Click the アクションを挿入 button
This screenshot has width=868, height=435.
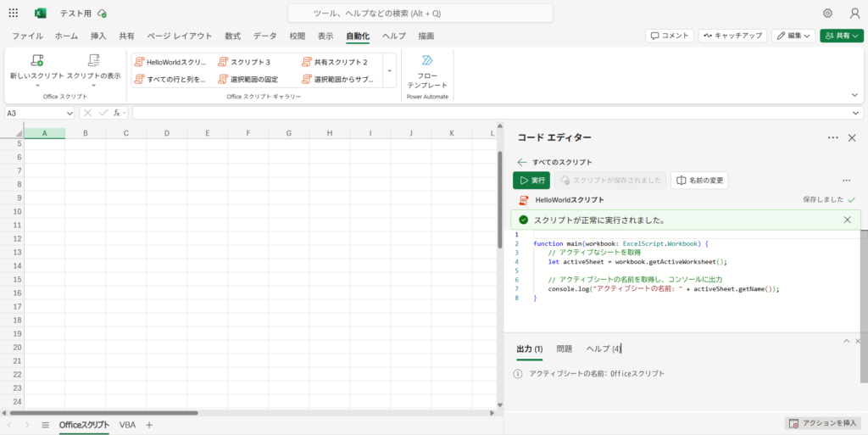coord(822,423)
